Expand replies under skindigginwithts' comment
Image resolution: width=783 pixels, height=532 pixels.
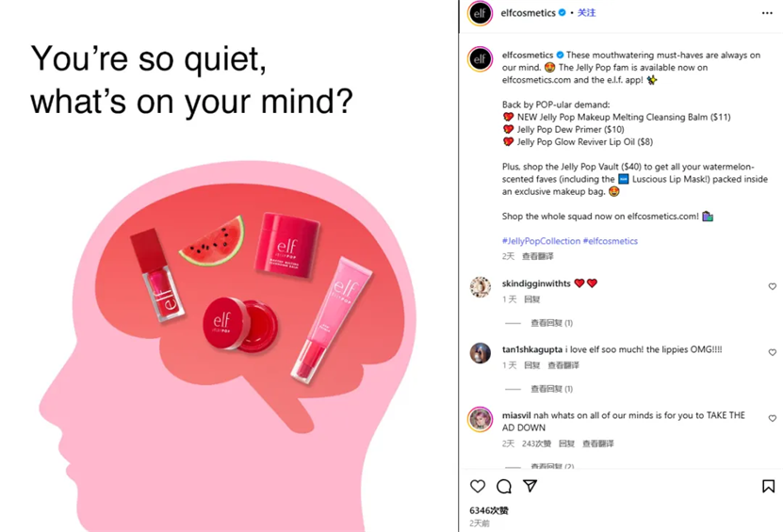[551, 323]
